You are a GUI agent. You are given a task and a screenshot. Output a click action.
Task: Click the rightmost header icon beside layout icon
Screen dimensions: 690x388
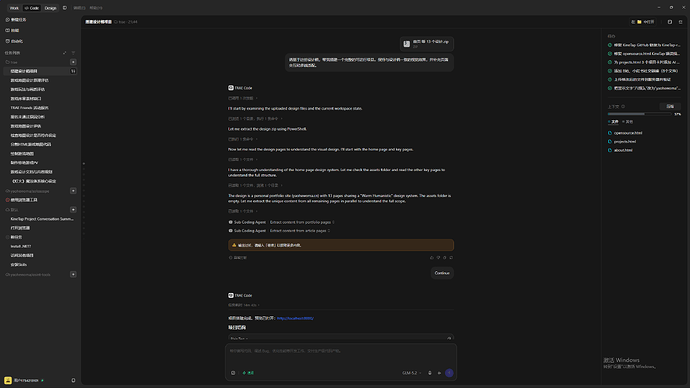coord(680,22)
